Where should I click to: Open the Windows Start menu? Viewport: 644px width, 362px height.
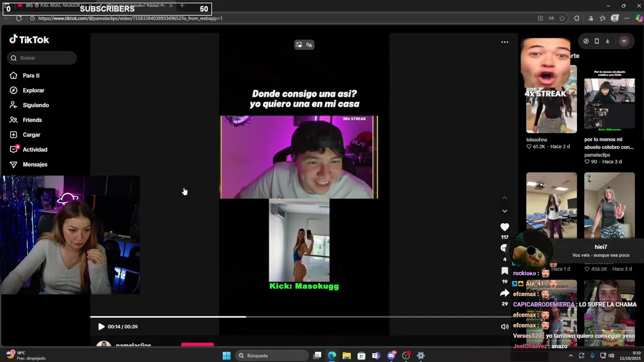tap(226, 355)
